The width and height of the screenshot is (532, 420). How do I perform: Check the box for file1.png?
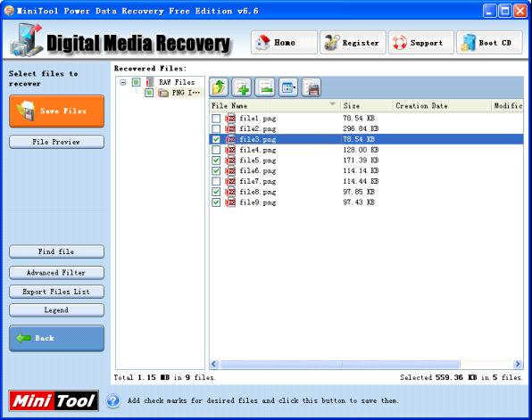[x=216, y=119]
